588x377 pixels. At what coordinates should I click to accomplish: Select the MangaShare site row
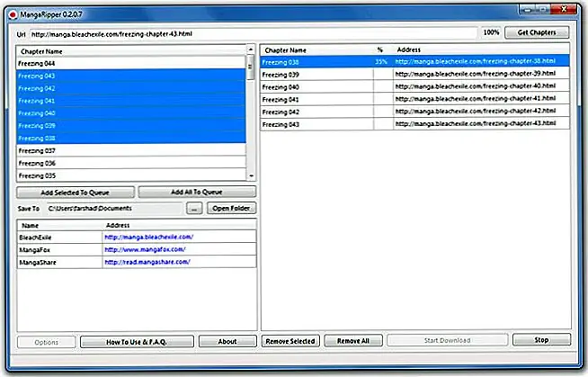tap(59, 262)
